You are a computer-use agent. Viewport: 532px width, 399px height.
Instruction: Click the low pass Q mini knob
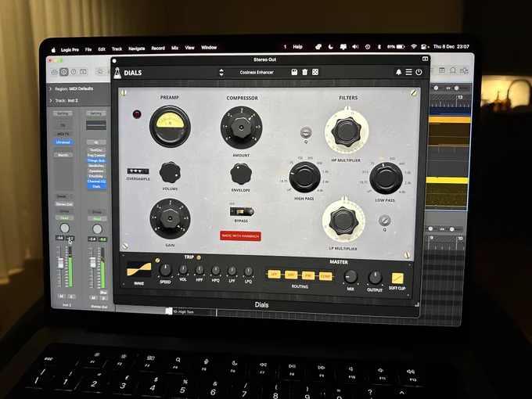(384, 221)
